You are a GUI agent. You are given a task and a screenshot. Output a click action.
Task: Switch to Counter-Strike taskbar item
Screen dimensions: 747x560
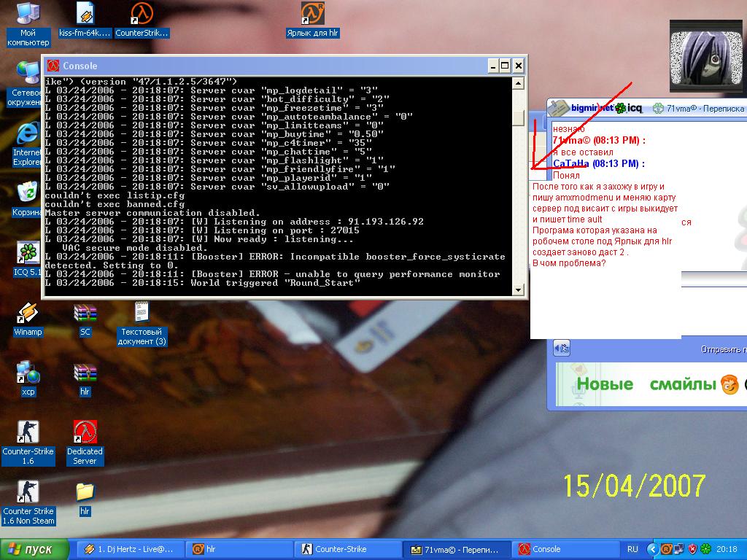(347, 549)
